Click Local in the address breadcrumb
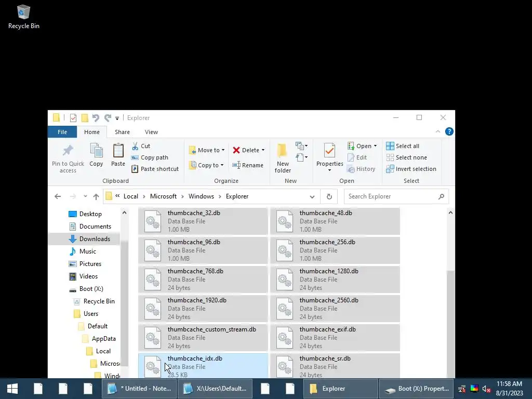 (x=130, y=196)
